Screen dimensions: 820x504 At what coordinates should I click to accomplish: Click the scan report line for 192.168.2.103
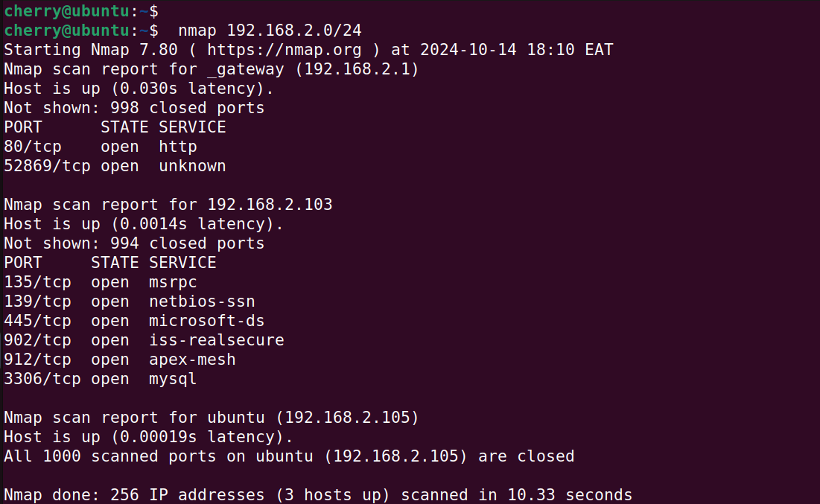click(168, 205)
